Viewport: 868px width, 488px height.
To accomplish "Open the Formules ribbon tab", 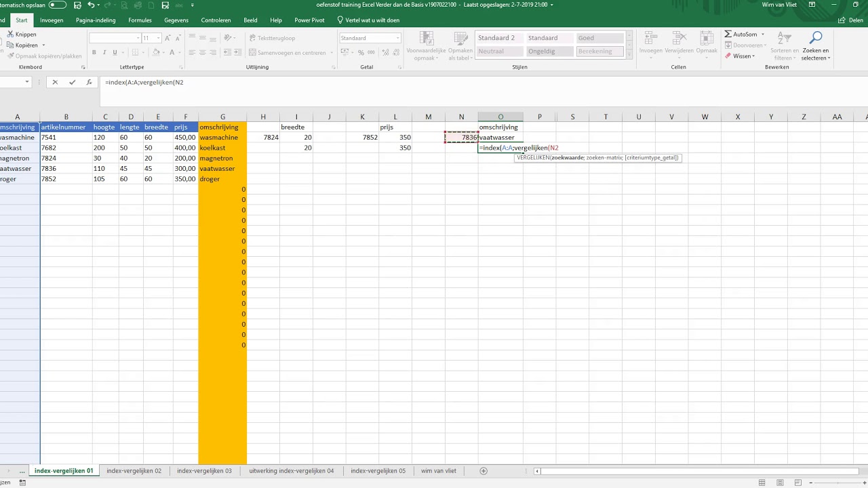I will (140, 20).
